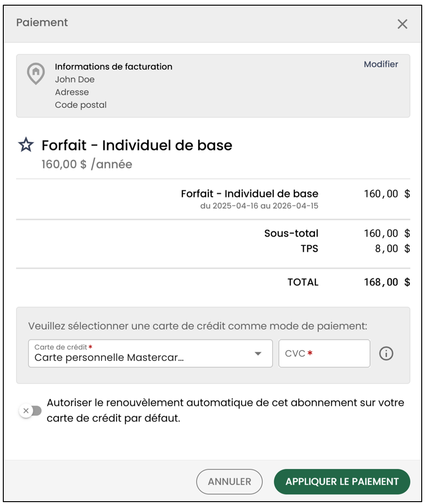Click the APPLIQUER LE PAIEMENT button

pyautogui.click(x=342, y=481)
